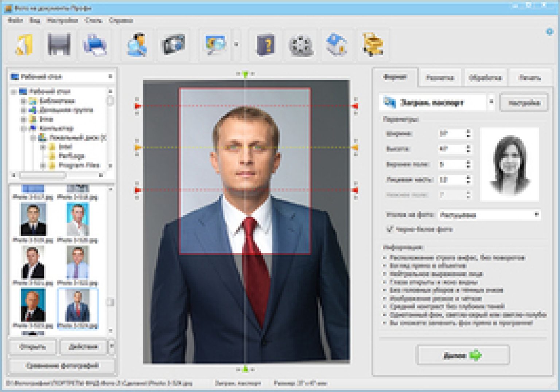Click the open photo folder icon
The image size is (560, 392).
point(24,45)
